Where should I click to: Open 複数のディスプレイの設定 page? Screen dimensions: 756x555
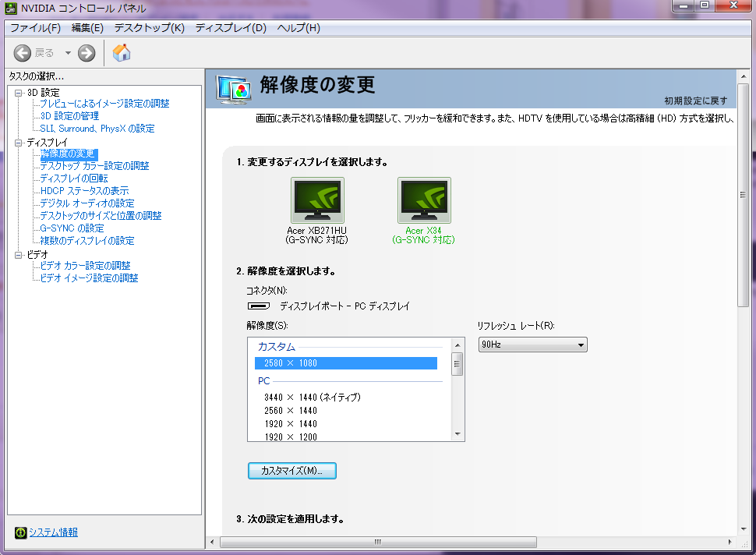pos(87,241)
